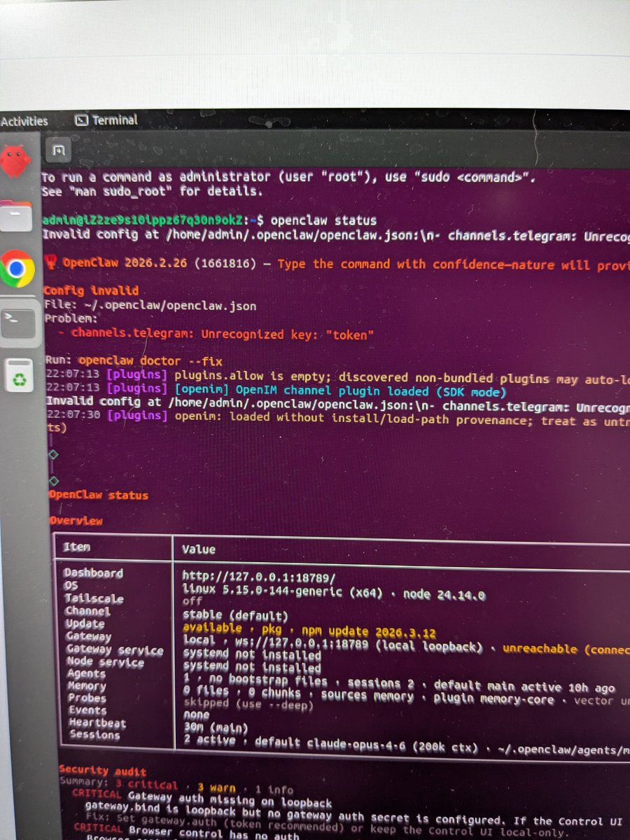Click the 'Dashboard' row label
The image size is (630, 840).
(93, 573)
